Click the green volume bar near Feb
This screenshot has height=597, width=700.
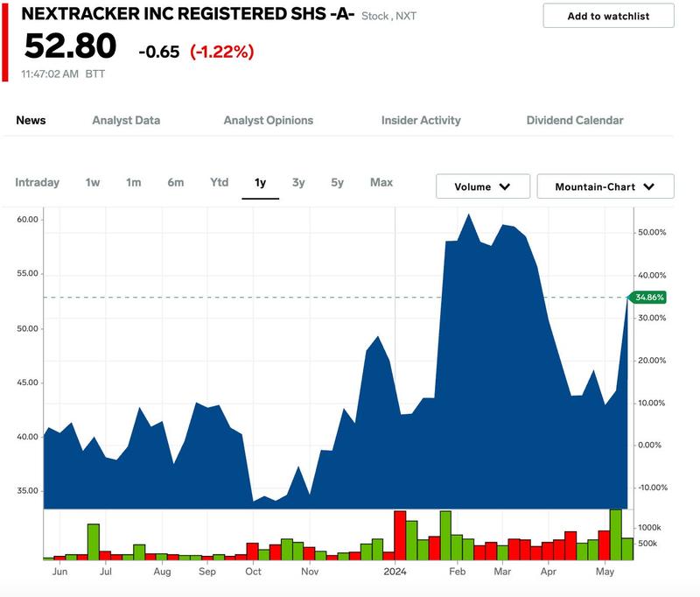point(445,536)
